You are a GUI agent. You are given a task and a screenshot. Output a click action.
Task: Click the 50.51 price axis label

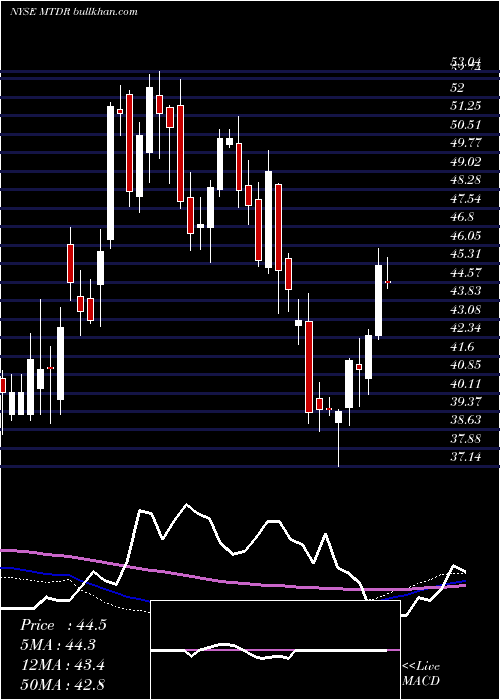coord(466,125)
